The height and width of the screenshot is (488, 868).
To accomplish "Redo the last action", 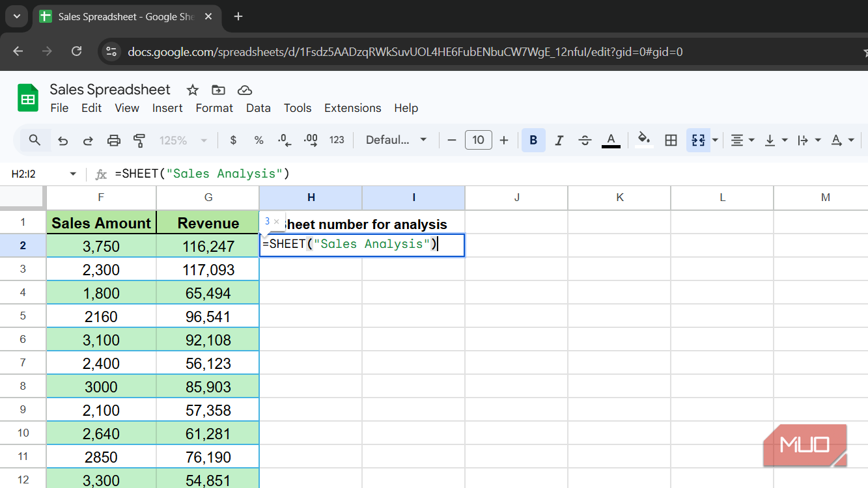I will click(88, 140).
